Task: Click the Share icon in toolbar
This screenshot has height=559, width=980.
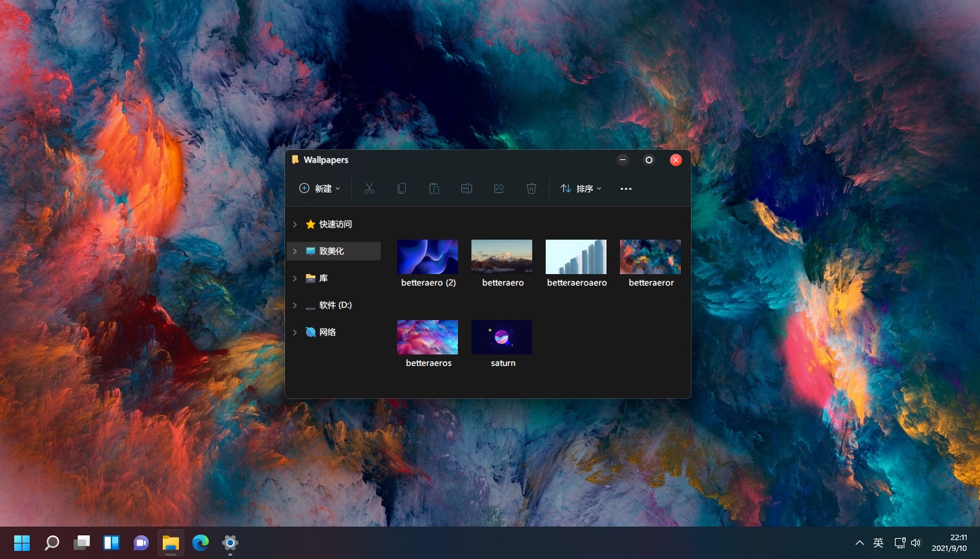Action: click(499, 188)
